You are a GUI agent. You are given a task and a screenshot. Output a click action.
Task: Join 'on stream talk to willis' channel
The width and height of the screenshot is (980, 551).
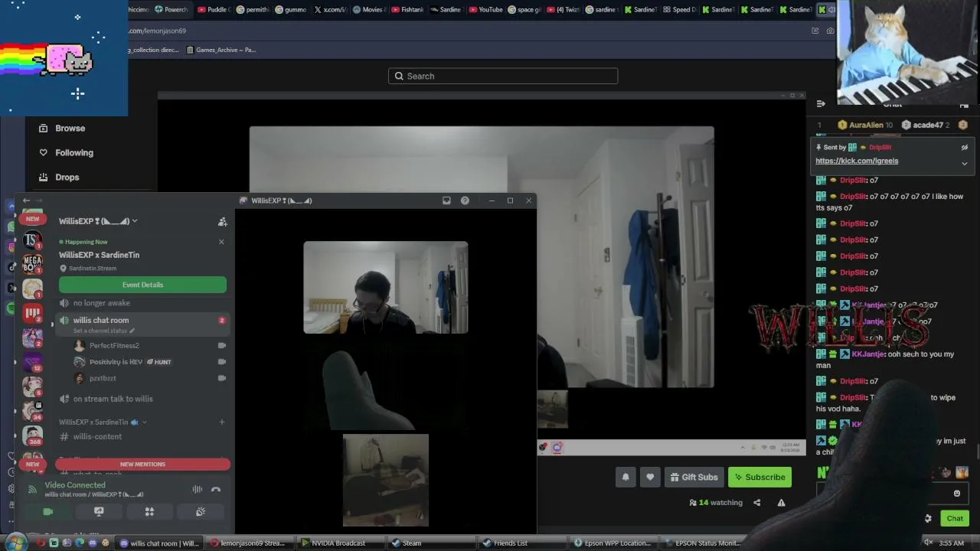pos(113,399)
